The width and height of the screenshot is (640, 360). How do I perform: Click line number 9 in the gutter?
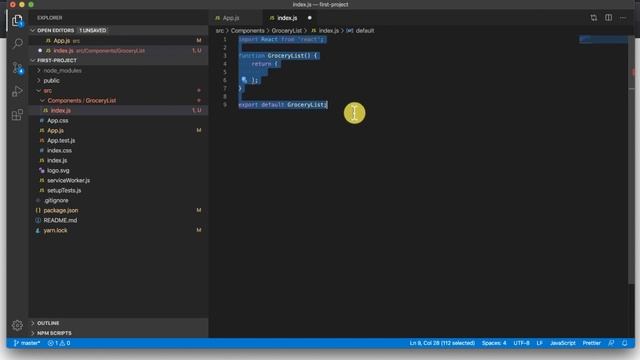[x=224, y=105]
